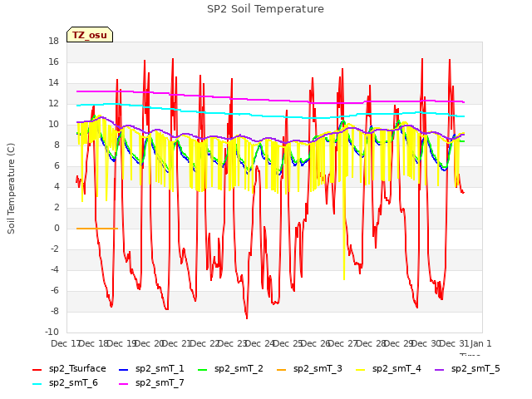Click the SP2 Soil Temperature chart title
The width and height of the screenshot is (532, 399).
click(x=265, y=9)
